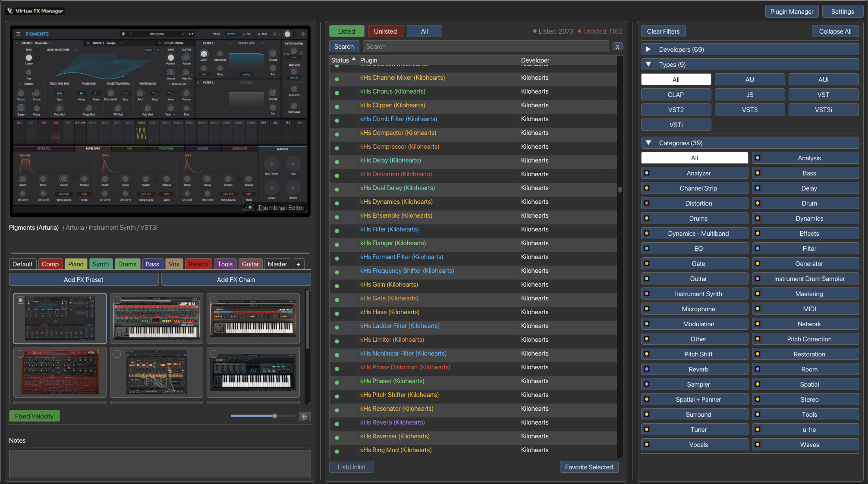Switch to the Drums tab
868x484 pixels.
(x=127, y=264)
